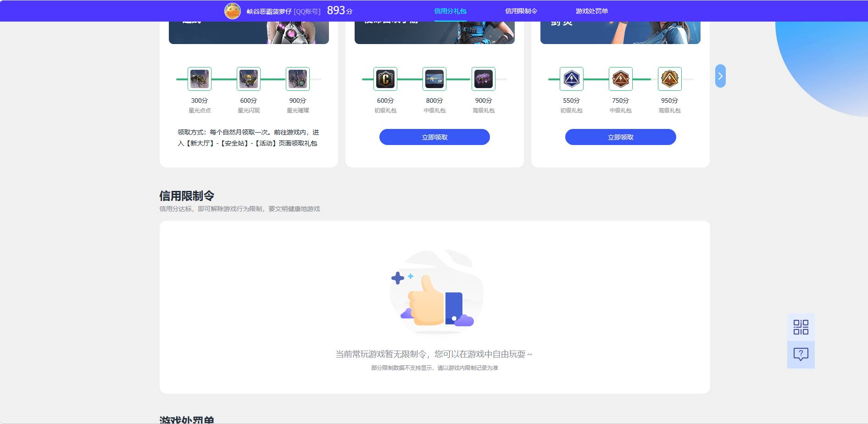Select the 900分 高级礼包 chest icon

(484, 79)
